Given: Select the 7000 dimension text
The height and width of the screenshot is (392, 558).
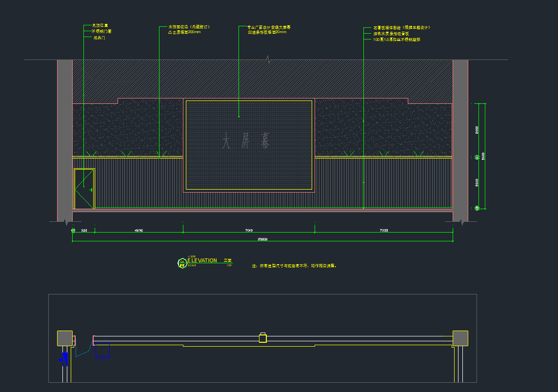Looking at the screenshot, I should pyautogui.click(x=249, y=230).
